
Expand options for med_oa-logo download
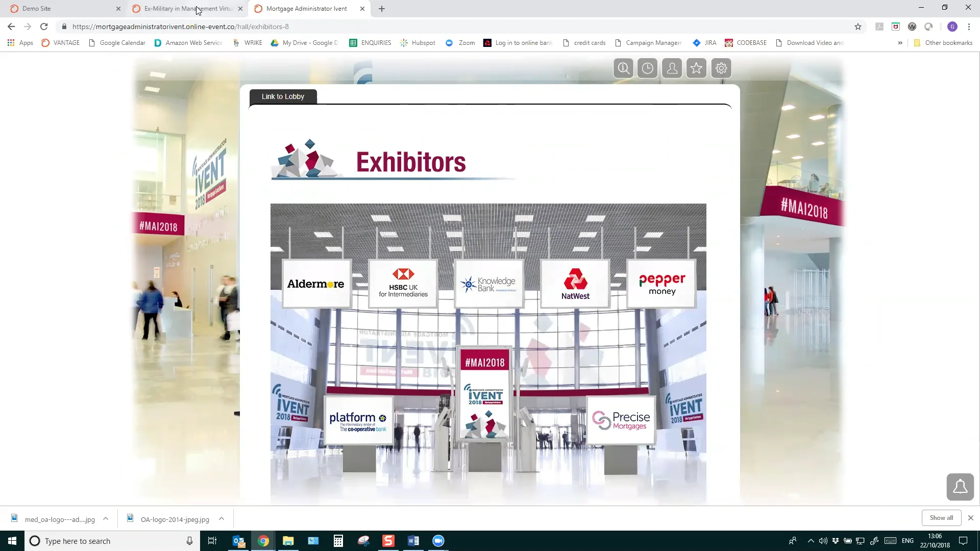click(x=106, y=519)
